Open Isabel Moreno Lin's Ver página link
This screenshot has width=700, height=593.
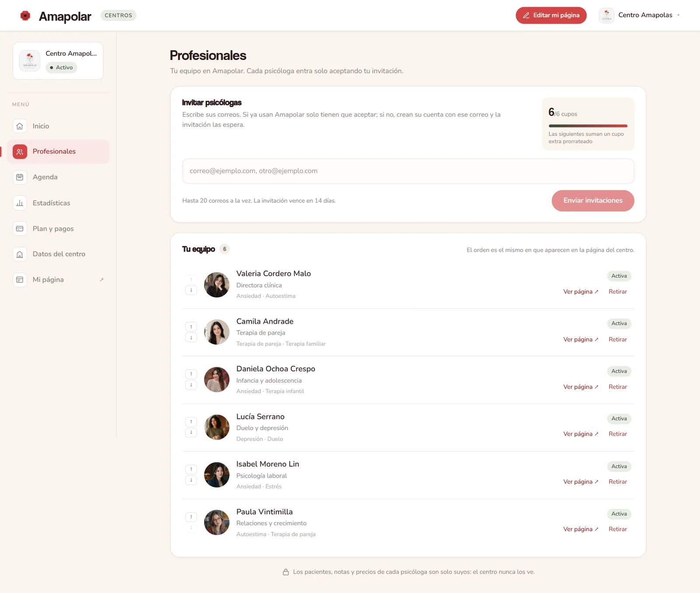(581, 481)
